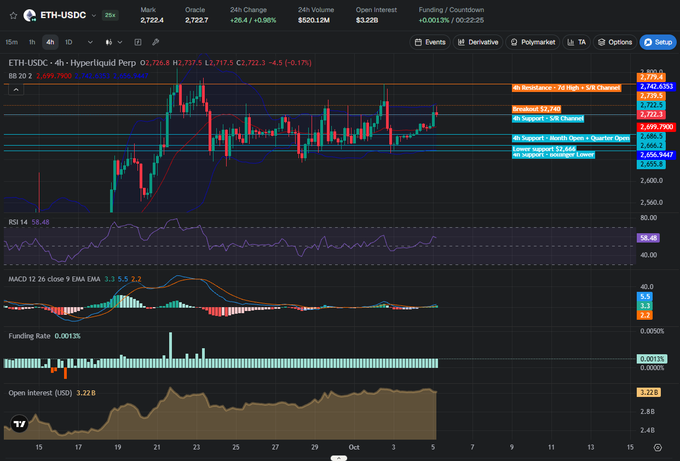Click the 2,739.5 orange price tag
Image resolution: width=680 pixels, height=461 pixels.
(651, 96)
